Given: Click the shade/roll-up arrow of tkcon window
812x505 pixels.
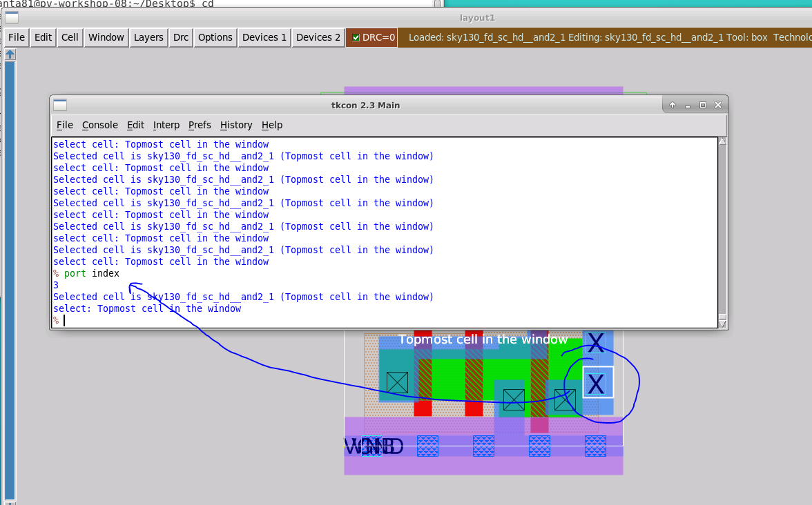Looking at the screenshot, I should point(673,105).
